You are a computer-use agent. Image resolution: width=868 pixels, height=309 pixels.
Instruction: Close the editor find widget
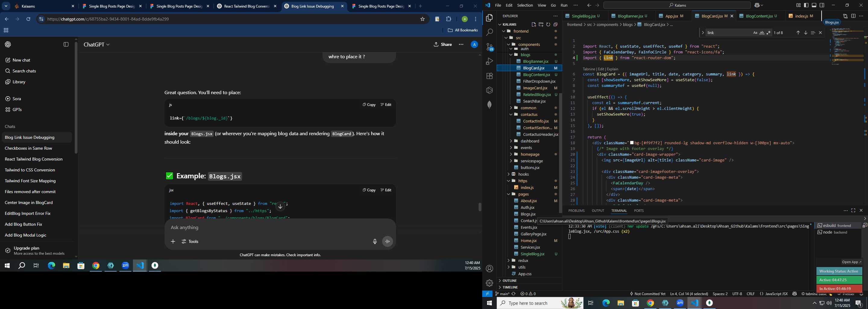tap(820, 33)
